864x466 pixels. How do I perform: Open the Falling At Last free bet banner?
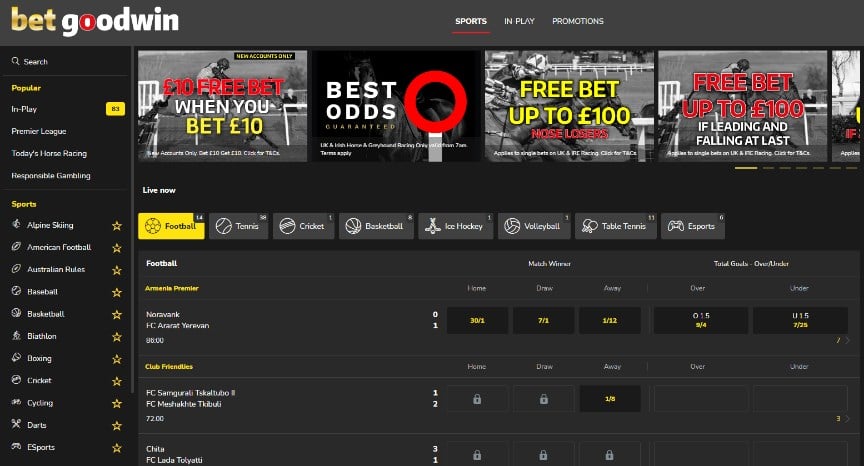[x=742, y=106]
